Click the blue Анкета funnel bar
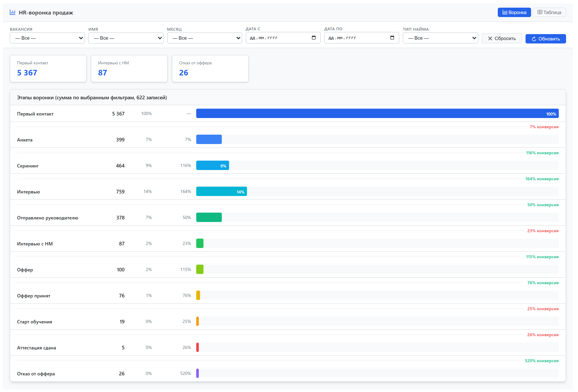This screenshot has height=392, width=578. coord(209,139)
